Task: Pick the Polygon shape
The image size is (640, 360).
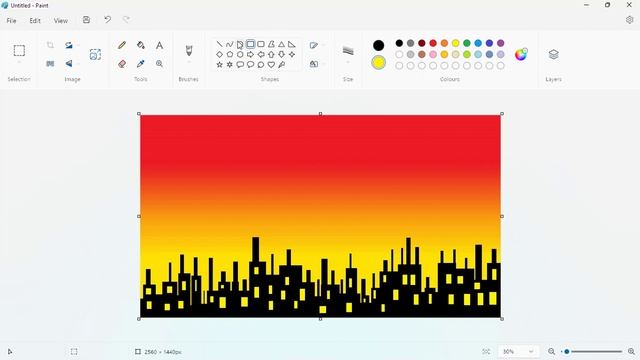Action: tap(271, 44)
